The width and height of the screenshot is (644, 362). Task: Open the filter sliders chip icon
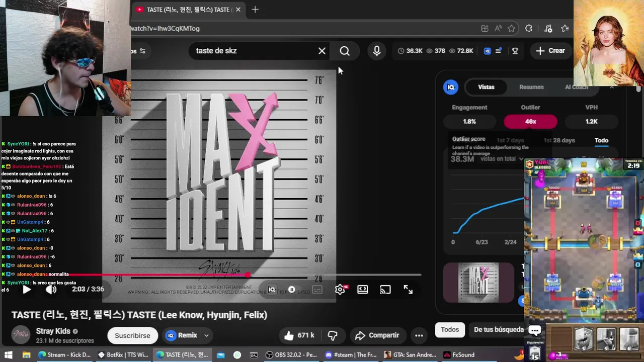click(142, 51)
